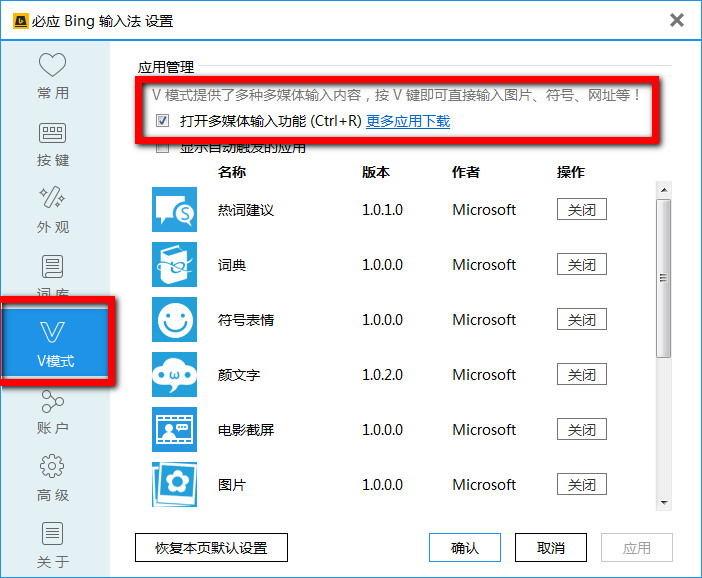Click the app list scrollbar thumb
The image size is (702, 578).
(x=664, y=278)
